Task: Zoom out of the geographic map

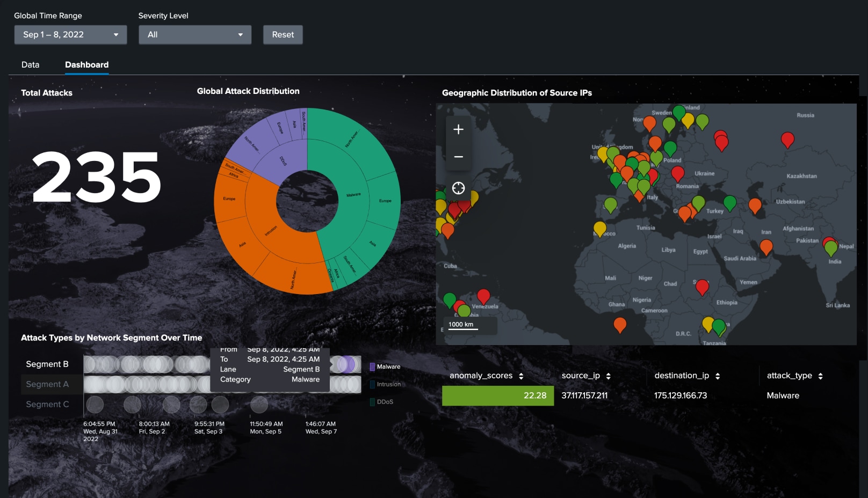Action: coord(458,156)
